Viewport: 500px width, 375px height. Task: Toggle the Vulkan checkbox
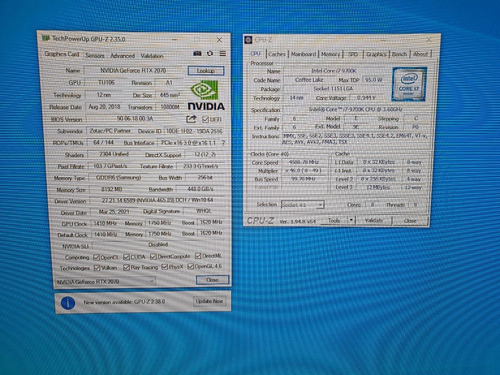(x=97, y=268)
